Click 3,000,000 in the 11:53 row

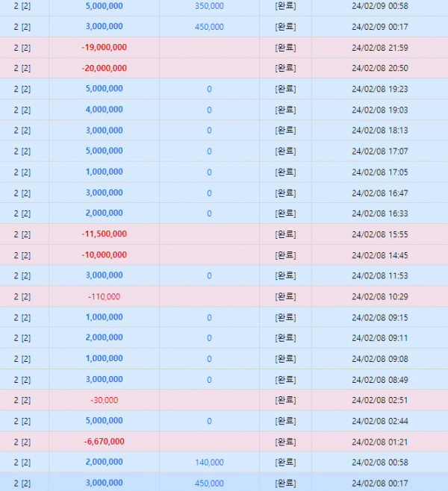click(x=105, y=276)
